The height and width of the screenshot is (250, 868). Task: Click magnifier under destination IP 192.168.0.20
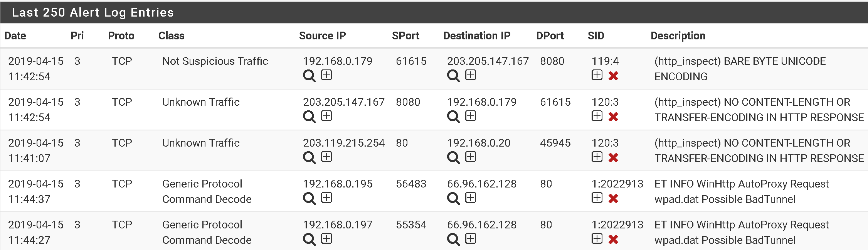[453, 157]
